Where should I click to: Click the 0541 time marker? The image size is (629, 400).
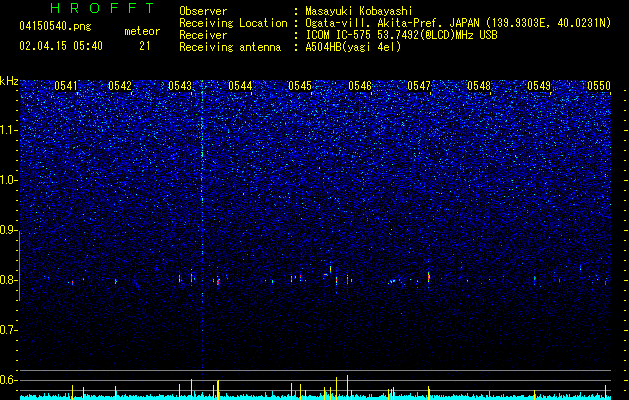click(x=66, y=86)
